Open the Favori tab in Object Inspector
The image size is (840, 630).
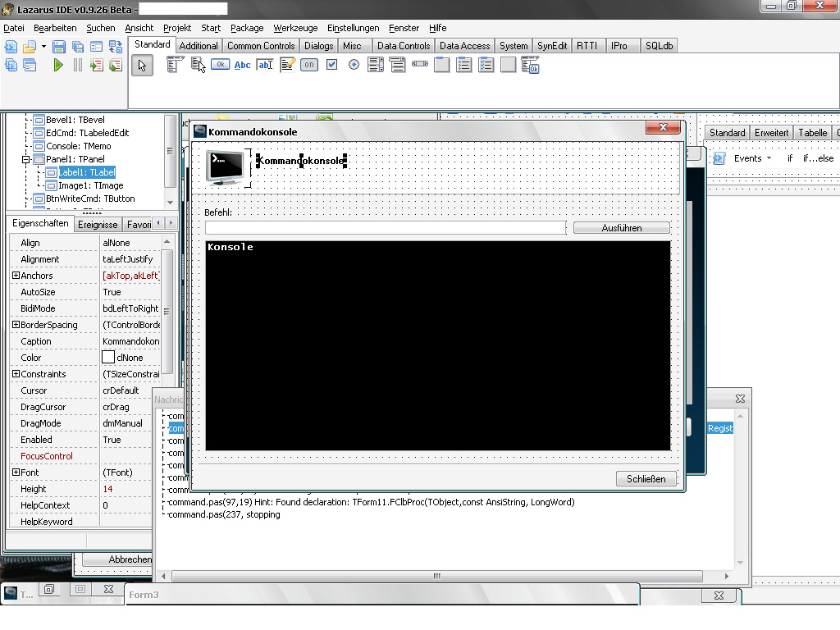click(x=139, y=225)
